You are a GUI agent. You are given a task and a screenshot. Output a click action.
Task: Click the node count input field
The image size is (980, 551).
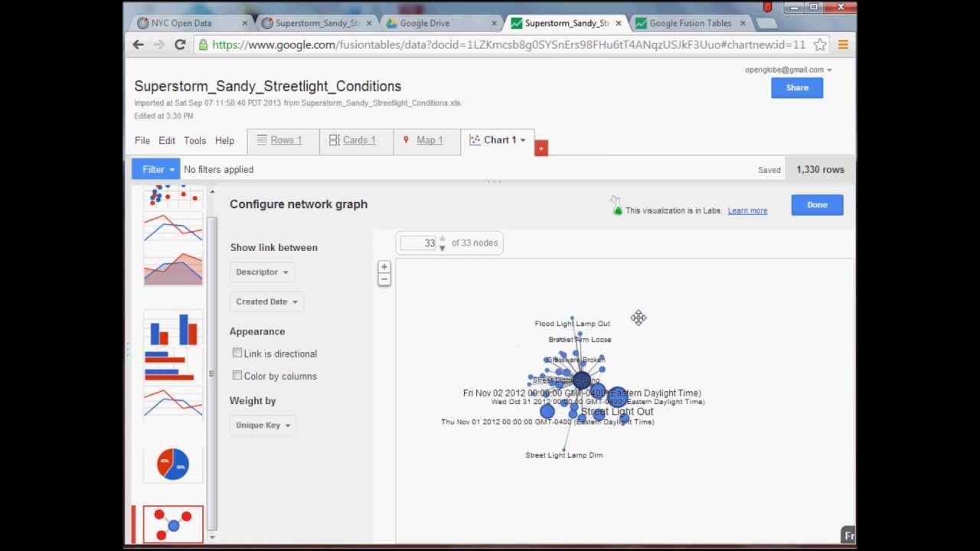click(x=419, y=243)
